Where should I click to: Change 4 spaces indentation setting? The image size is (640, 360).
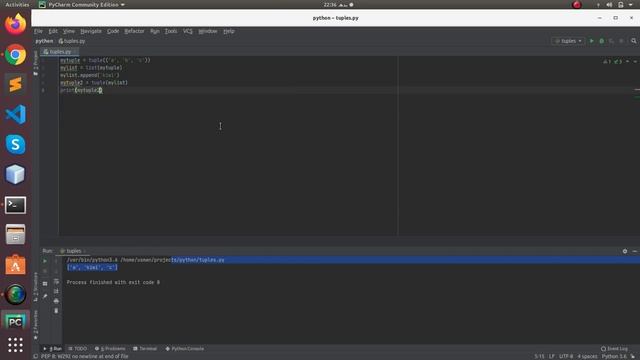587,356
